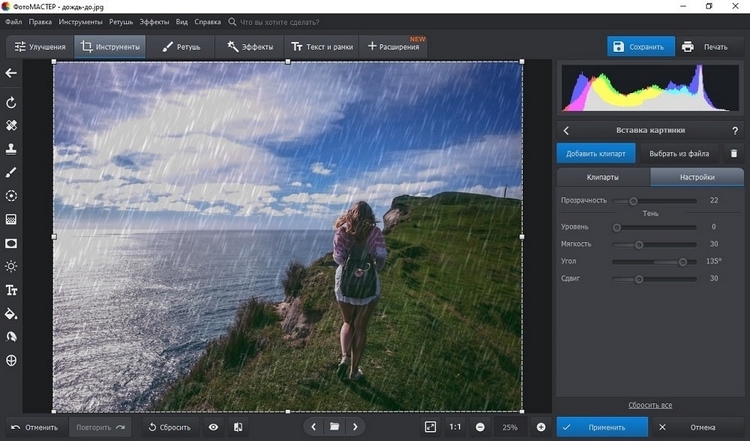Switch to the Клипарты tab
The image size is (750, 441).
(602, 177)
